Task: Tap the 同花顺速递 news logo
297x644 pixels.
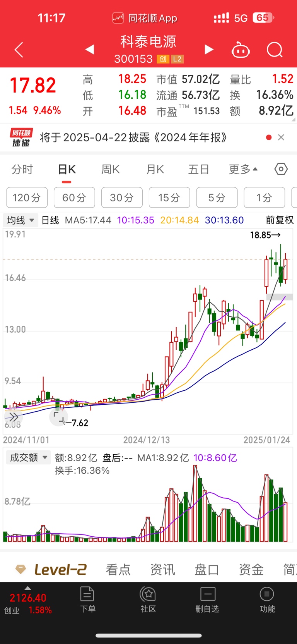Action: pyautogui.click(x=21, y=138)
